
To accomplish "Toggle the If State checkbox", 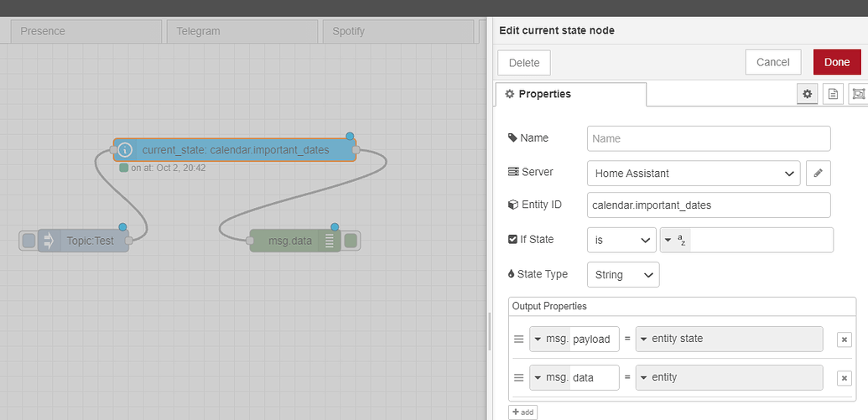I will tap(512, 240).
